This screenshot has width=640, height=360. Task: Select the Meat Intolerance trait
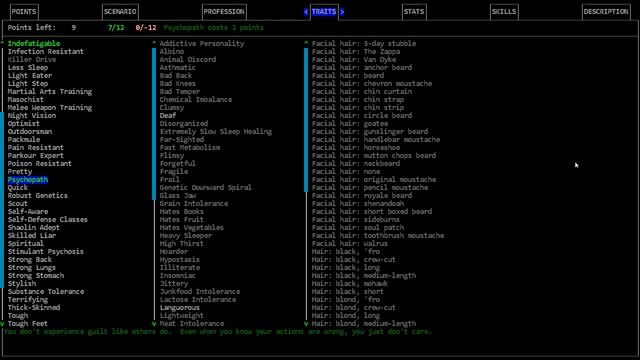click(x=192, y=324)
